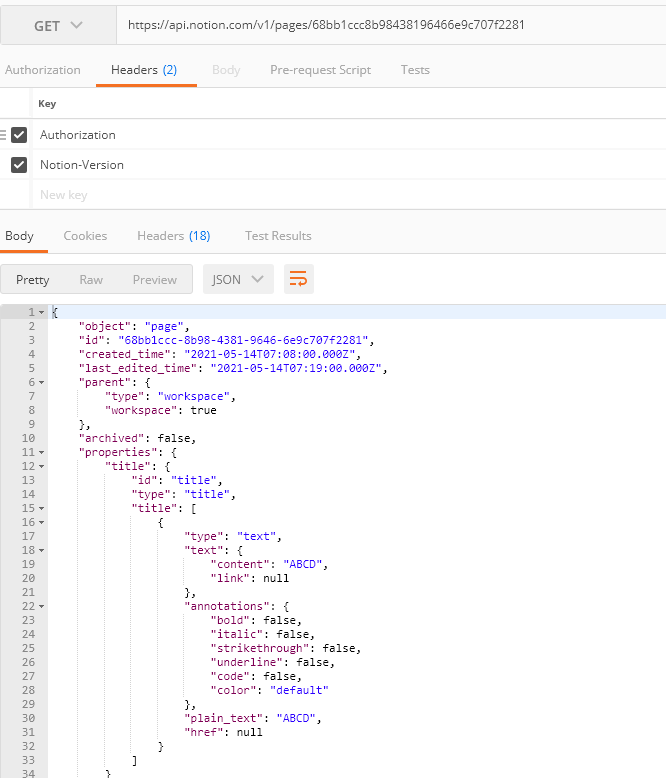Click the "href" key in the JSON
Image resolution: width=666 pixels, height=778 pixels.
[x=203, y=732]
